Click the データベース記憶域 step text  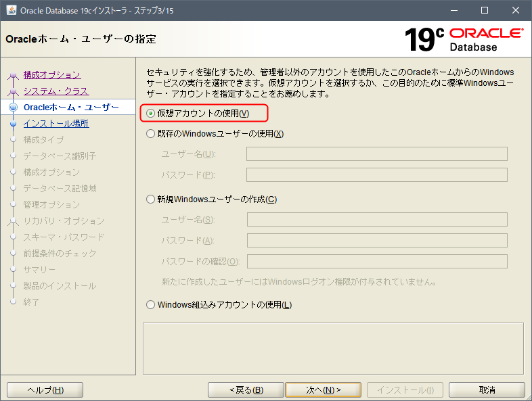click(60, 189)
